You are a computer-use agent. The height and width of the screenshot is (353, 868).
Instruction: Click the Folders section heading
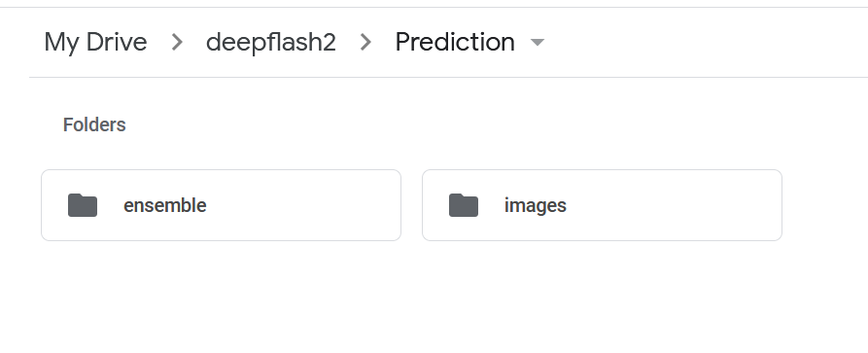(94, 124)
